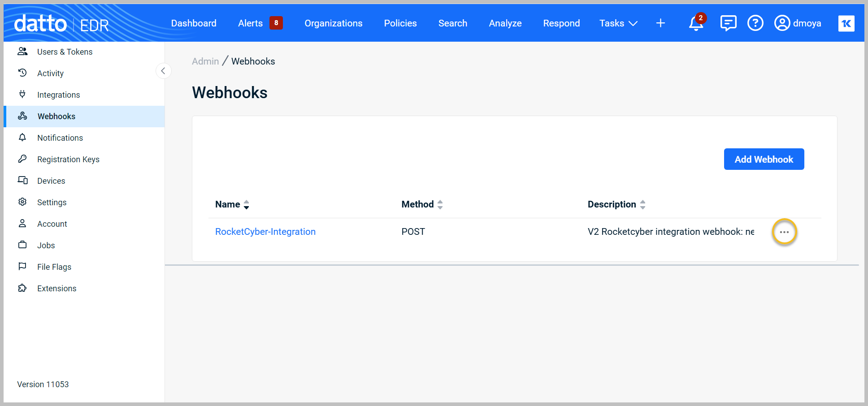Click the chat/feedback bubble icon

[728, 22]
